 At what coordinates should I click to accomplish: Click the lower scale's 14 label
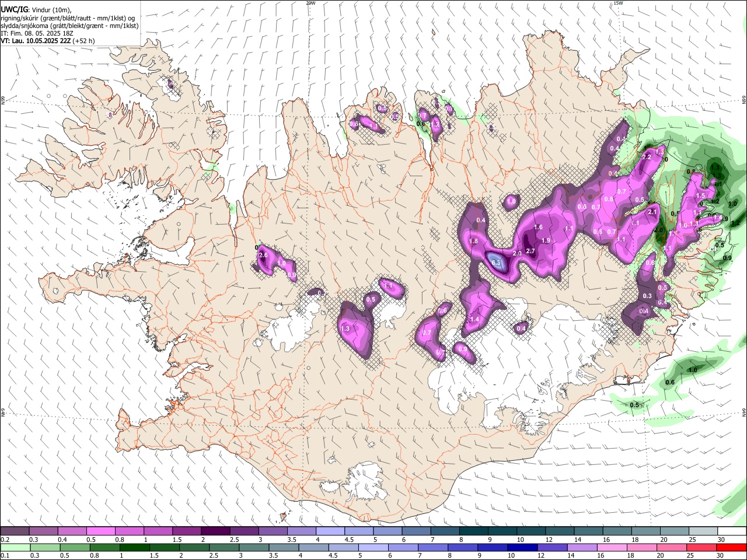pos(571,556)
